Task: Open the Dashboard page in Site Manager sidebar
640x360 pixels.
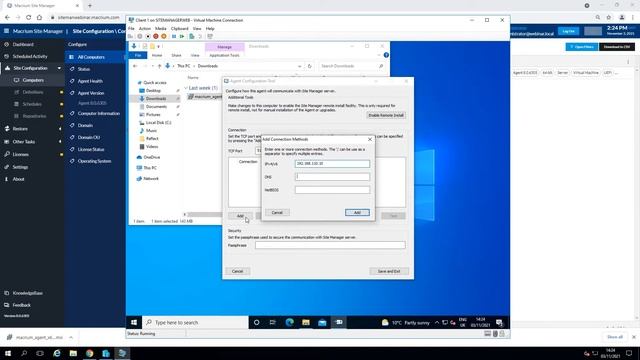Action: 23,44
